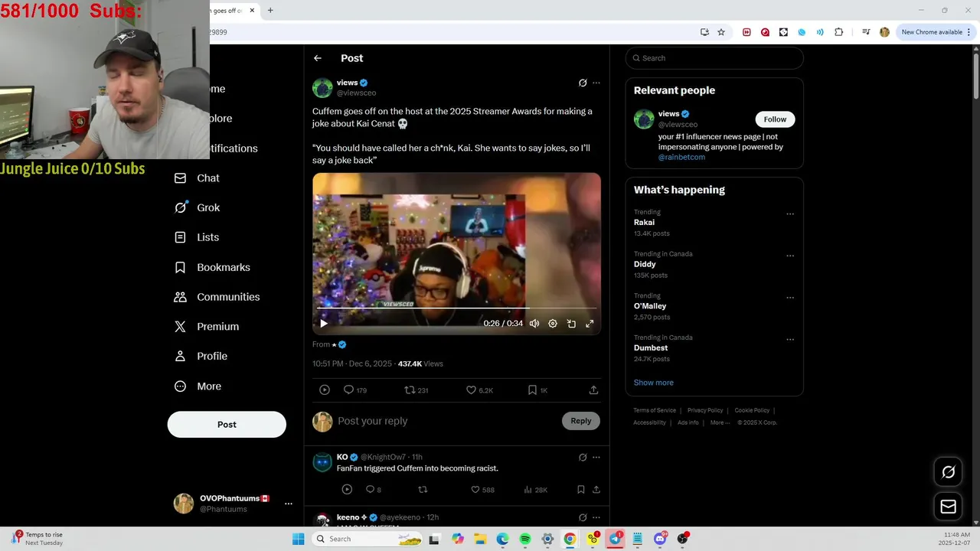The height and width of the screenshot is (551, 980).
Task: Bookmark KO's reply
Action: coord(581,490)
